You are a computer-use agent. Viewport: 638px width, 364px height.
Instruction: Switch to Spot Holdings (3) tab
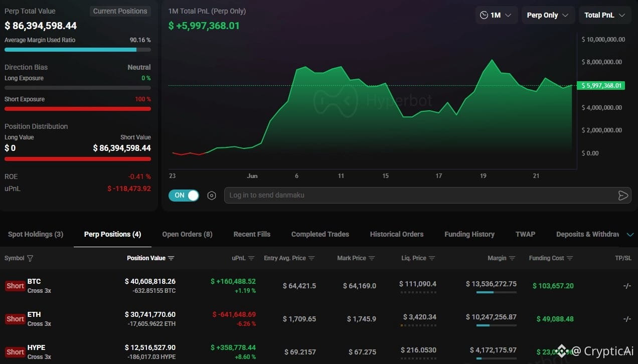(36, 234)
